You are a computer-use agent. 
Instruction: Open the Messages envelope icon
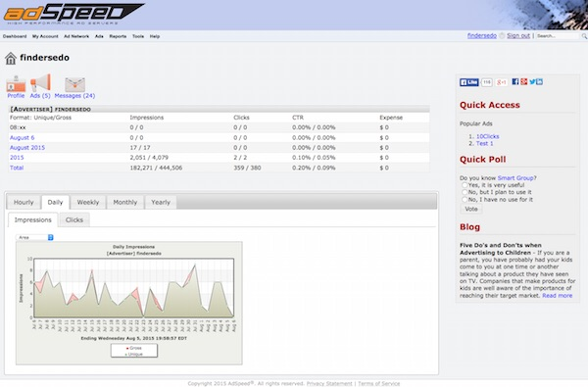coord(75,85)
